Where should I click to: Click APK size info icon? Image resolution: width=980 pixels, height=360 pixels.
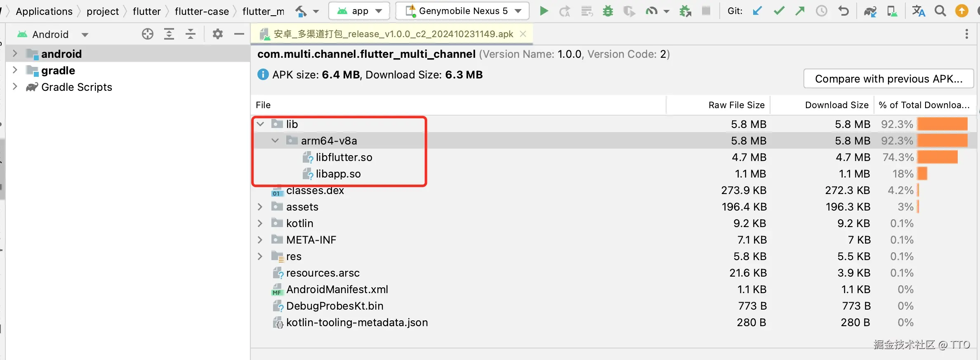pyautogui.click(x=263, y=74)
